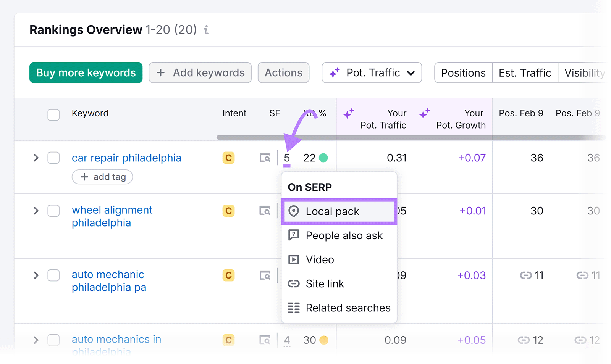Click the commercial intent badge for car repair philadelphia
Viewport: 611px width, 364px height.
coord(228,157)
